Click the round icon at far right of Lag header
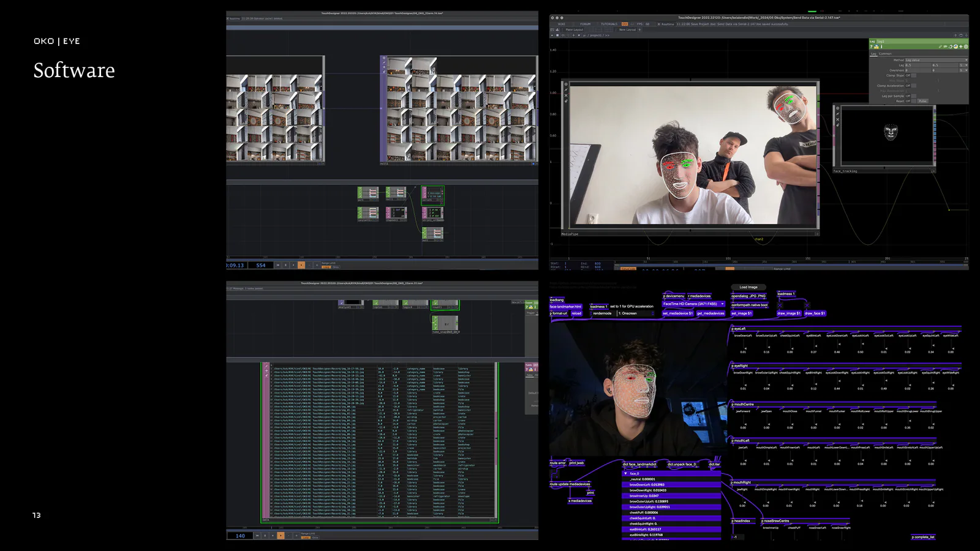The width and height of the screenshot is (980, 551). [x=966, y=47]
